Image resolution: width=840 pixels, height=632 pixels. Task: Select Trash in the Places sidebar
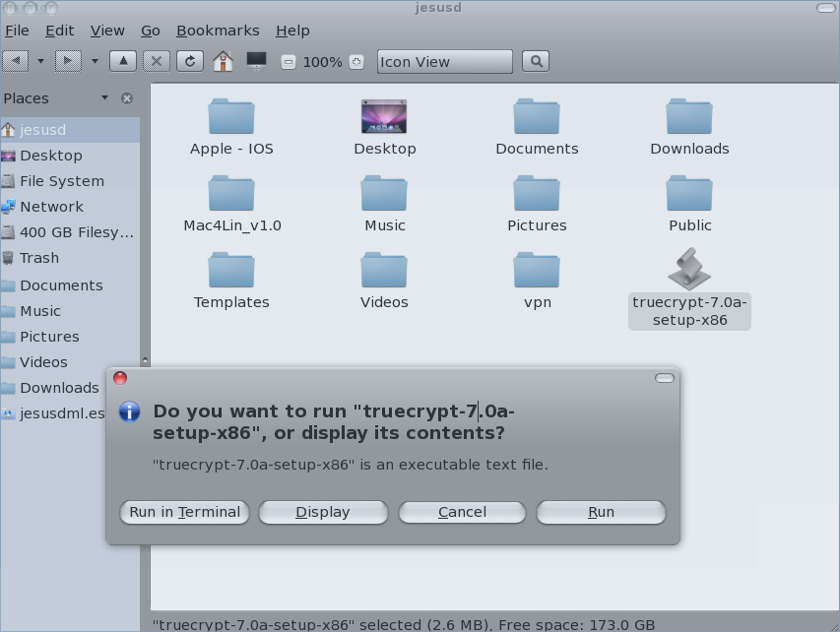tap(39, 258)
